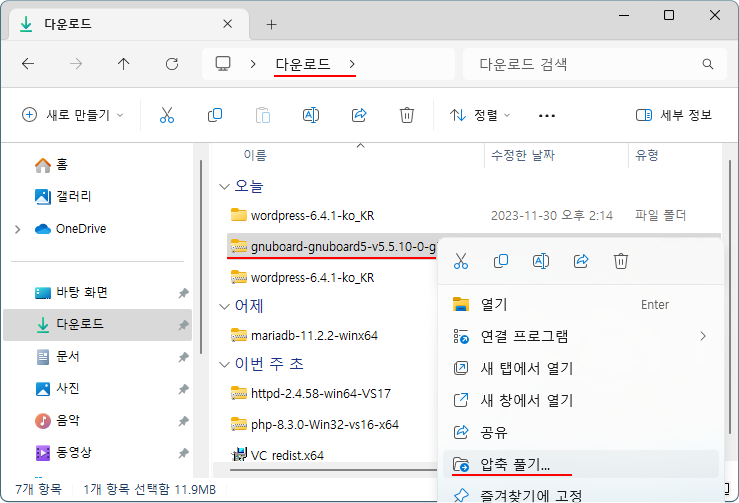Cut via context menu scissors icon
This screenshot has width=739, height=503.
pos(461,261)
